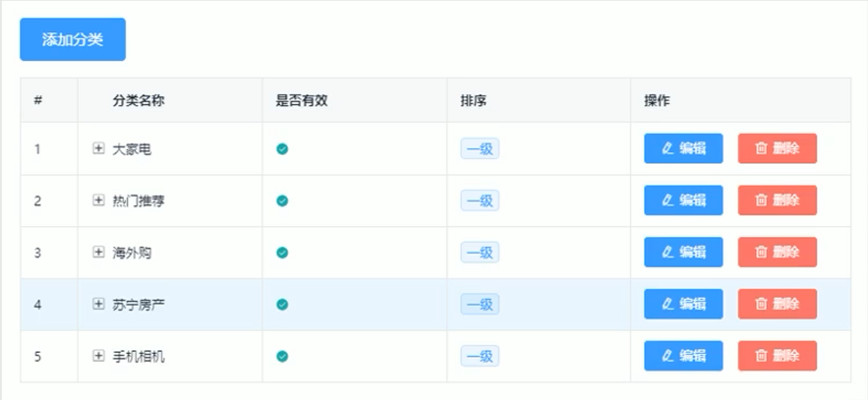The height and width of the screenshot is (400, 868).
Task: Click the 一级 tag on 手机相机 row
Action: click(x=479, y=356)
